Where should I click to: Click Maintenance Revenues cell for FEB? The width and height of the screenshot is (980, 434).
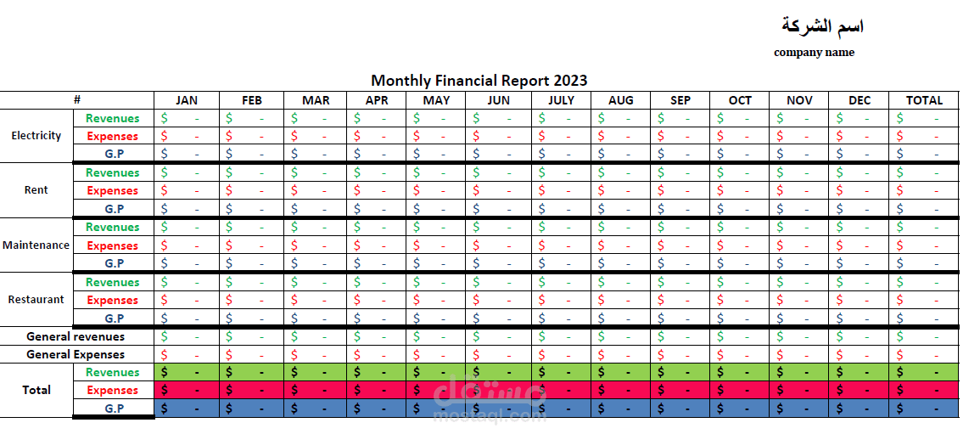(x=251, y=227)
